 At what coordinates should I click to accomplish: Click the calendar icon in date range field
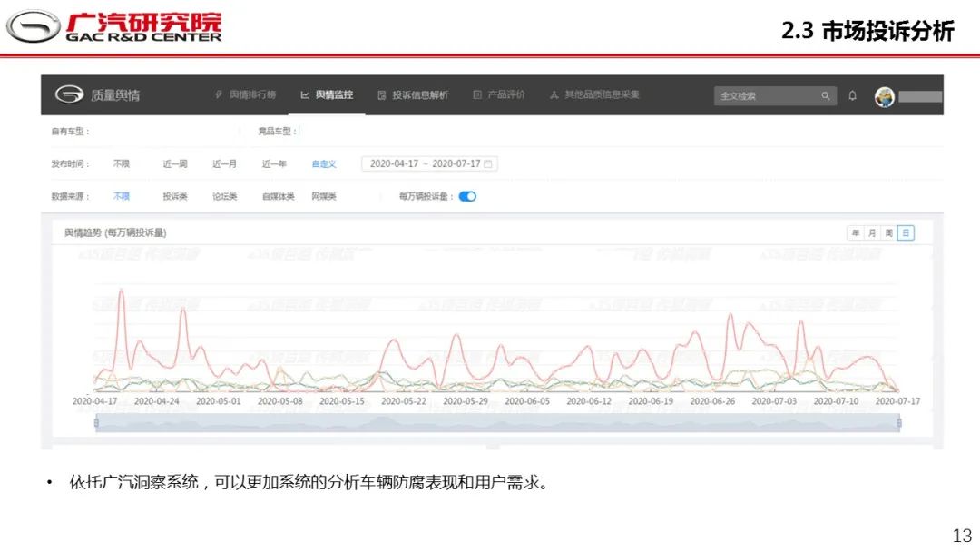point(488,164)
